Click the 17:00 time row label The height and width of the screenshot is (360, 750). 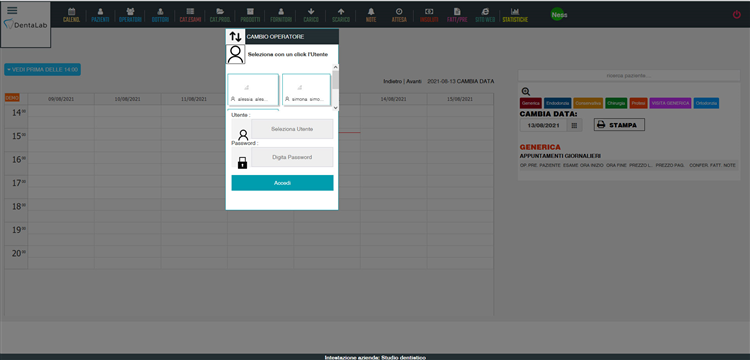(18, 183)
